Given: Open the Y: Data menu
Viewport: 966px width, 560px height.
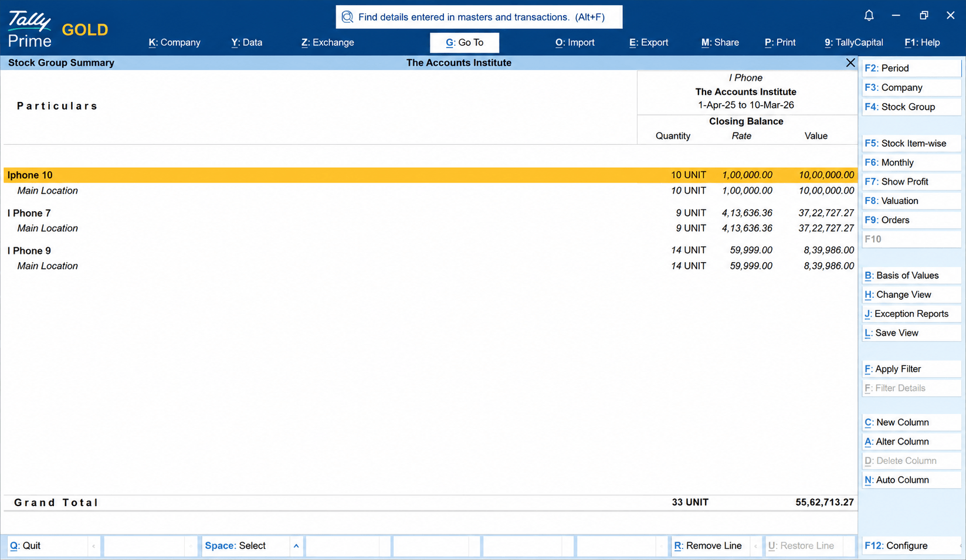Looking at the screenshot, I should tap(247, 42).
